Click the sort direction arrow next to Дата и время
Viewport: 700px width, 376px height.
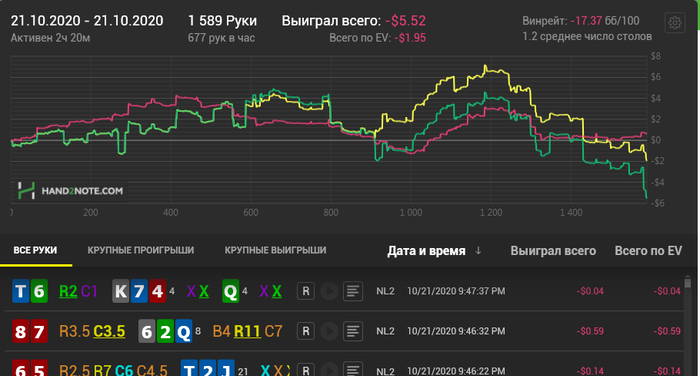[x=478, y=251]
